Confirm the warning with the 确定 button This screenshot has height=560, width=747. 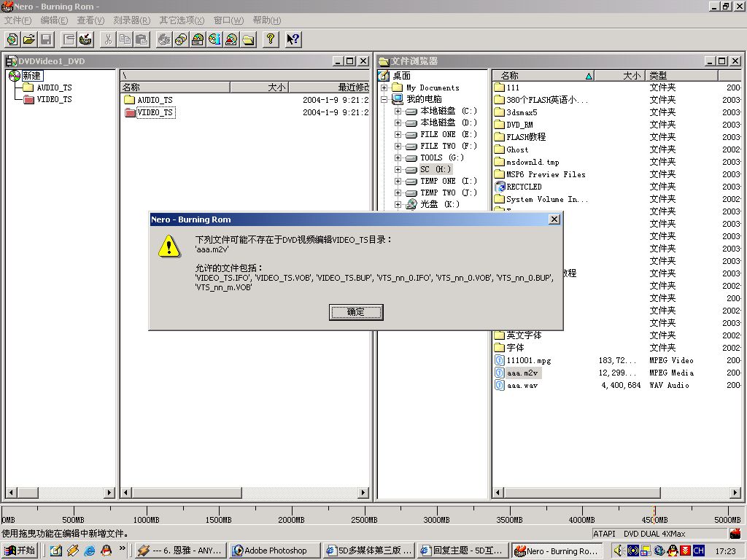click(x=356, y=312)
